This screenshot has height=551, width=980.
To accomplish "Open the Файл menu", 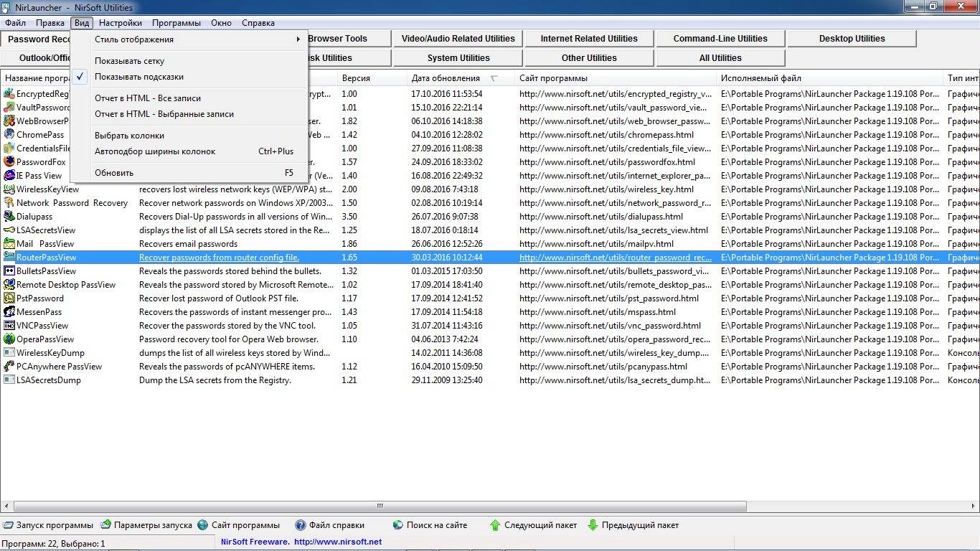I will click(15, 23).
